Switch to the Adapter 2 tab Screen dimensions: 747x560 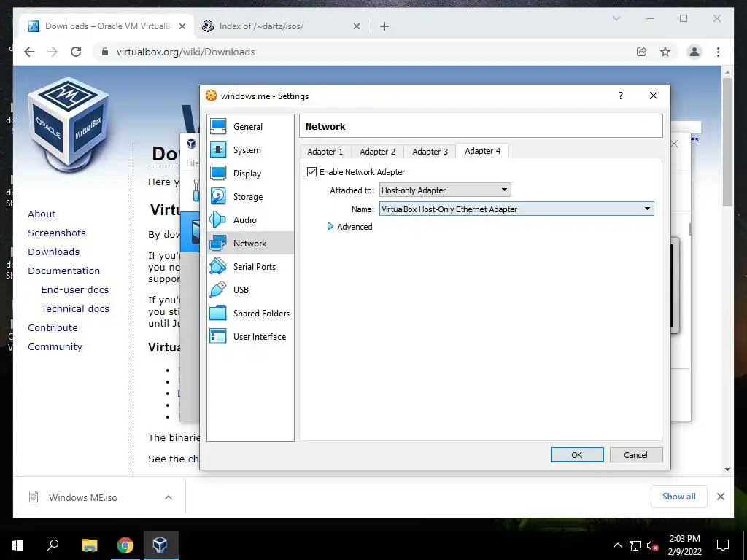tap(377, 152)
